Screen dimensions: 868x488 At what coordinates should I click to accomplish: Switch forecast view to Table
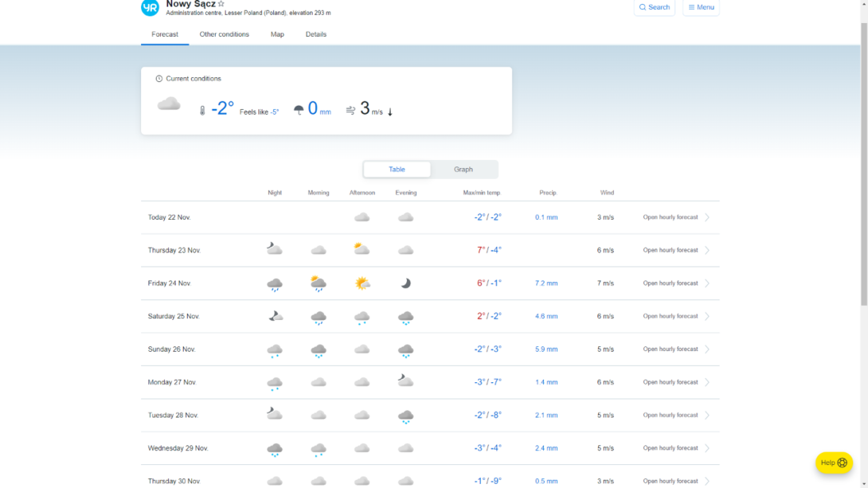coord(397,170)
